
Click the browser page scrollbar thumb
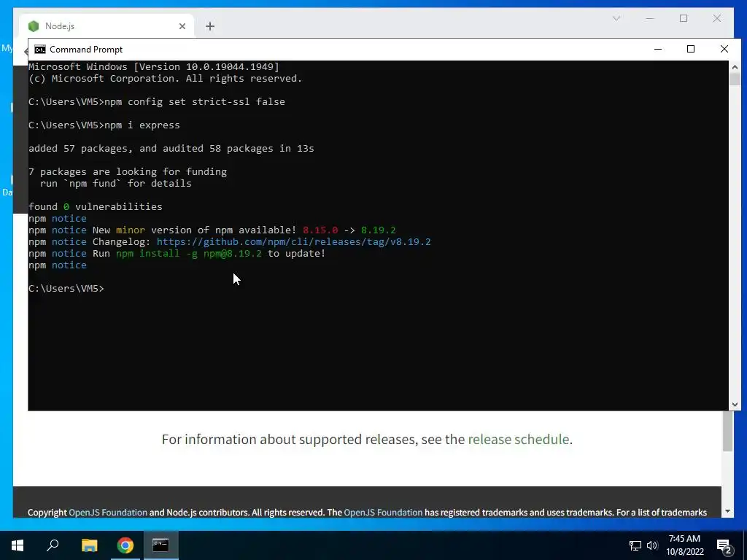click(727, 432)
